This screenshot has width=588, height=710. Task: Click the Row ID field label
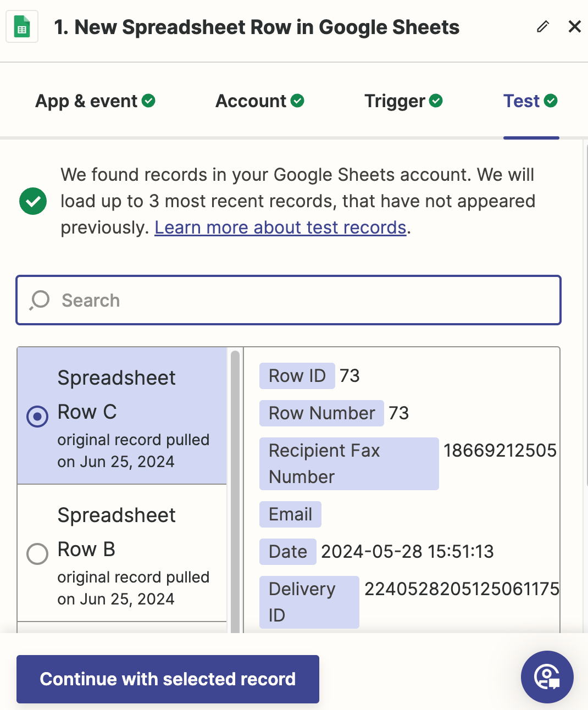tap(297, 376)
